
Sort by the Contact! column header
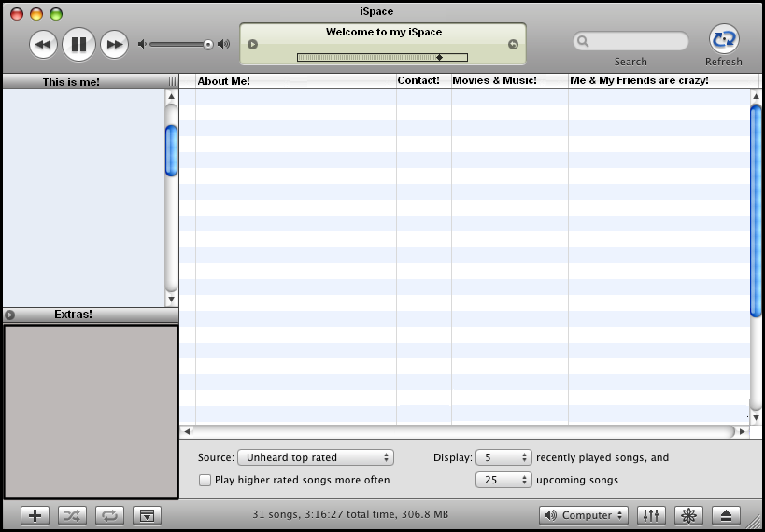click(x=424, y=81)
